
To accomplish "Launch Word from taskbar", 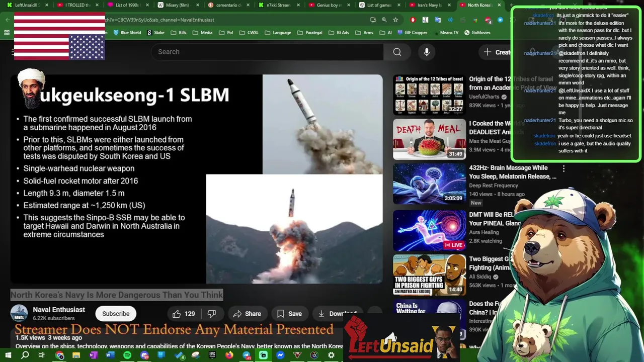I will 110,355.
